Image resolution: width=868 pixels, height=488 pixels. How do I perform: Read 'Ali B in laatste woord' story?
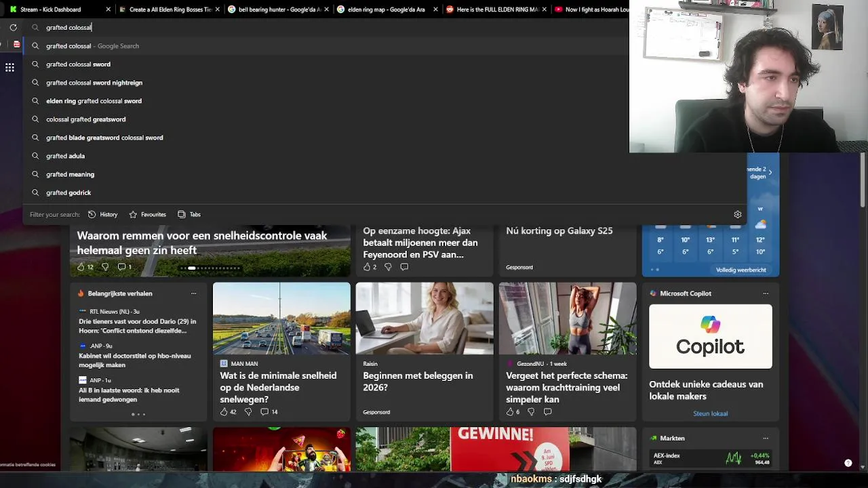coord(130,394)
